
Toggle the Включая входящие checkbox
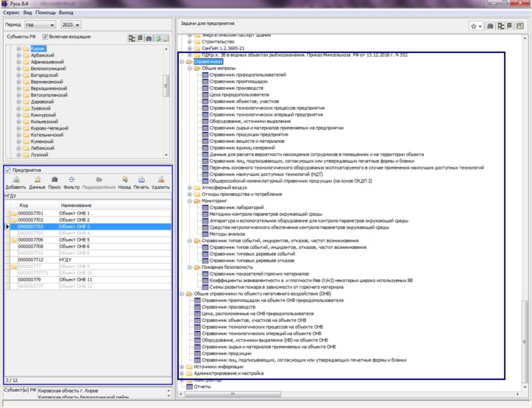[x=46, y=36]
